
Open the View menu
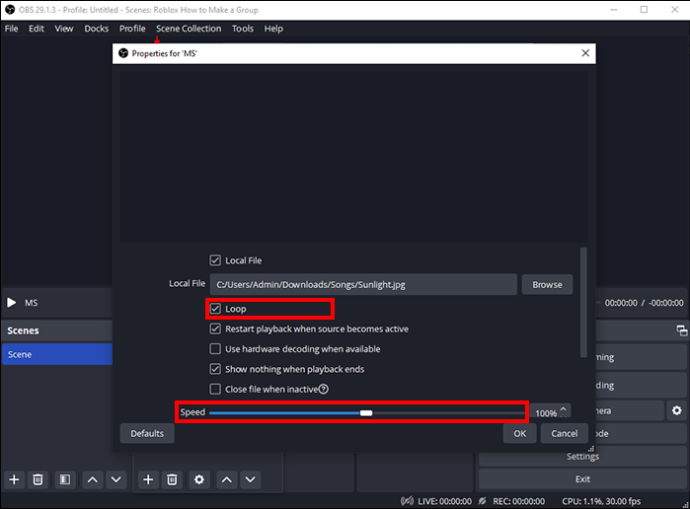pyautogui.click(x=64, y=29)
